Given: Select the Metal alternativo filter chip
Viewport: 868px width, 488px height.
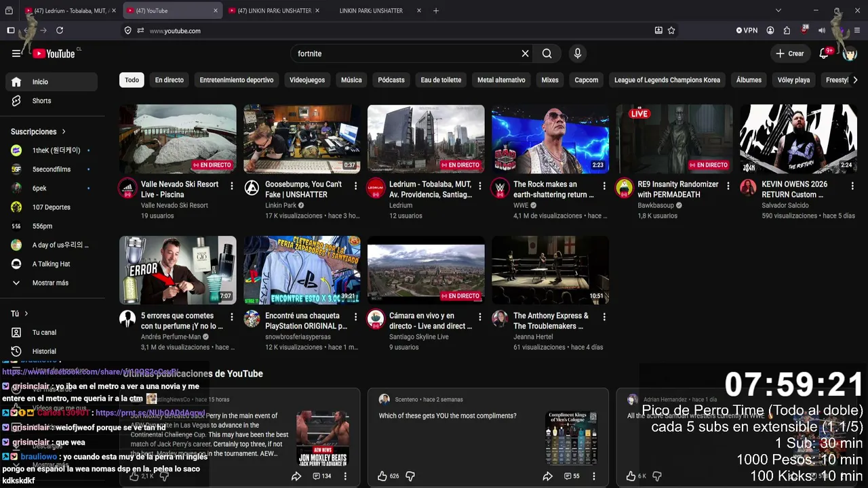Looking at the screenshot, I should tap(501, 80).
